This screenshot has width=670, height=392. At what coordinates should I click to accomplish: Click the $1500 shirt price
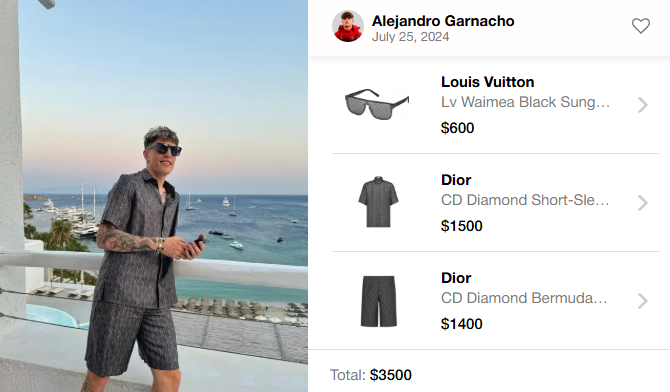click(x=461, y=226)
